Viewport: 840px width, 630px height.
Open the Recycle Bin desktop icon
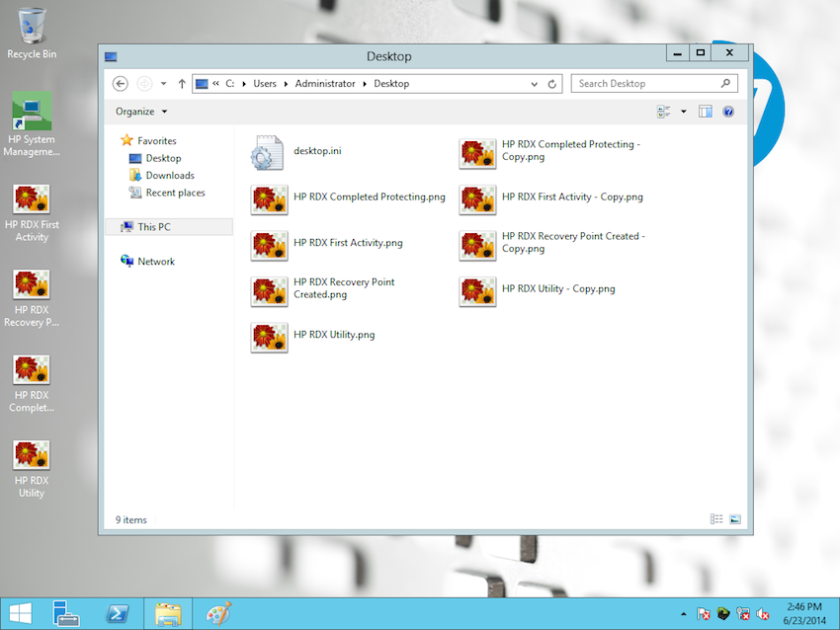pyautogui.click(x=32, y=33)
